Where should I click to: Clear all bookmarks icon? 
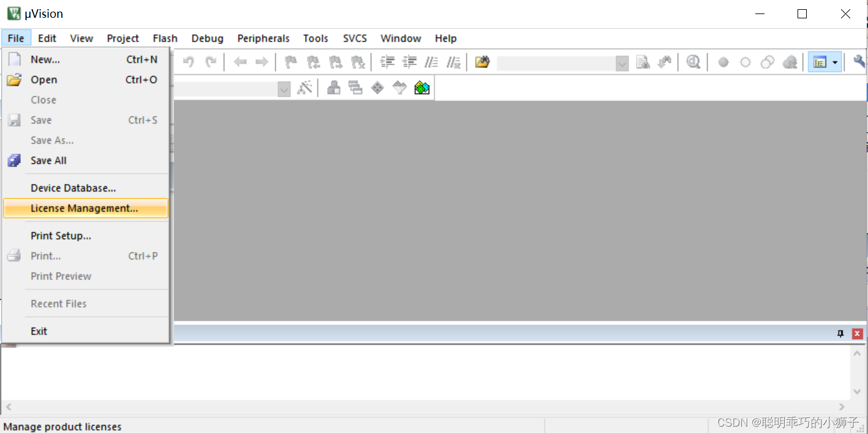357,62
